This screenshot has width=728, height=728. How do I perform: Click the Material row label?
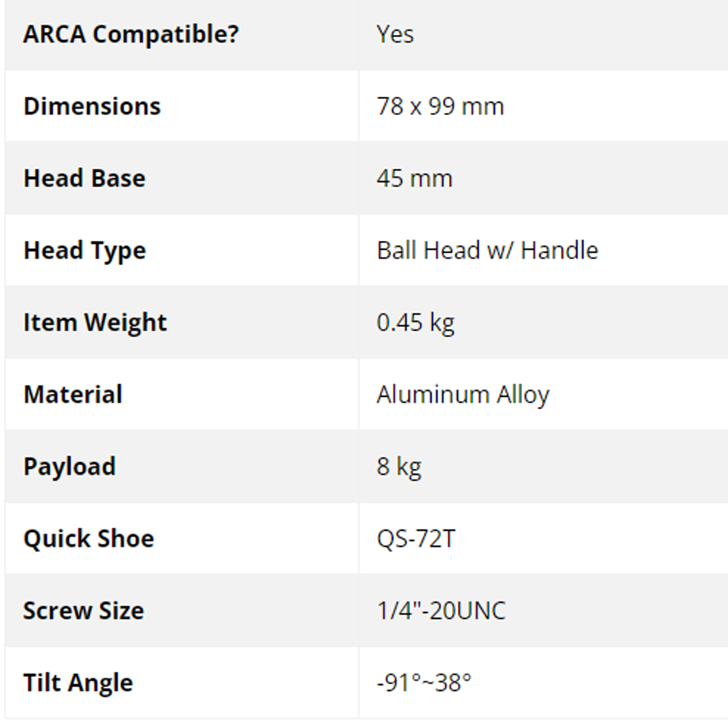(73, 395)
